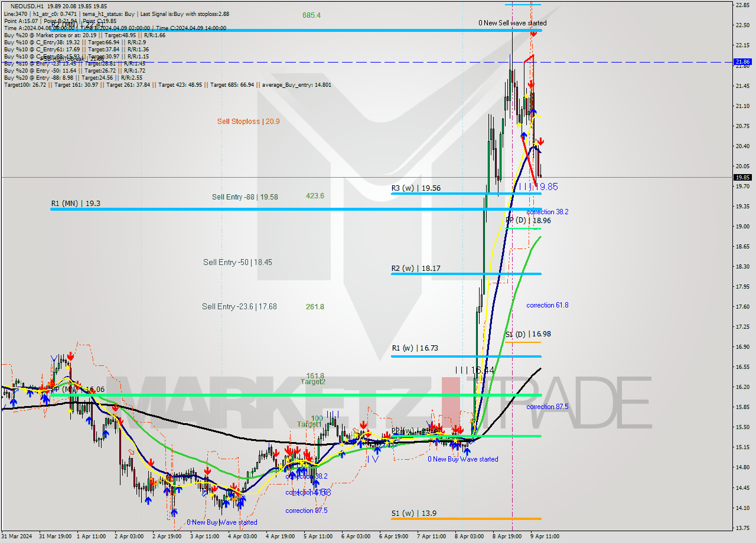Click the 'Target2' label
The image size is (756, 543).
pyautogui.click(x=313, y=382)
